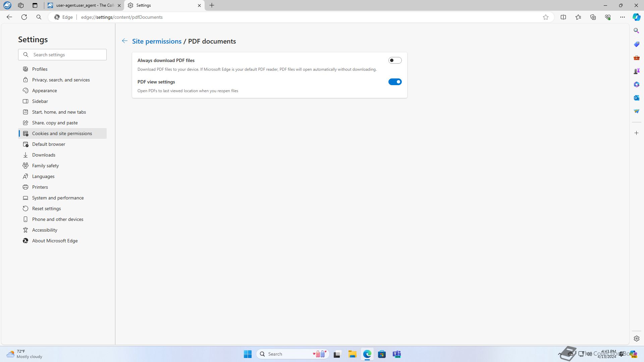This screenshot has width=644, height=362.
Task: Open Appearance settings section
Action: pyautogui.click(x=62, y=90)
